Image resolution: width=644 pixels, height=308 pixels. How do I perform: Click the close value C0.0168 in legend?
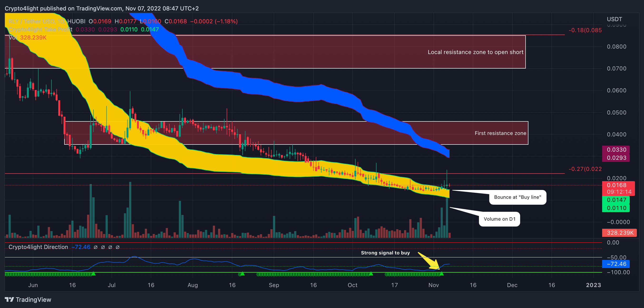tap(176, 21)
